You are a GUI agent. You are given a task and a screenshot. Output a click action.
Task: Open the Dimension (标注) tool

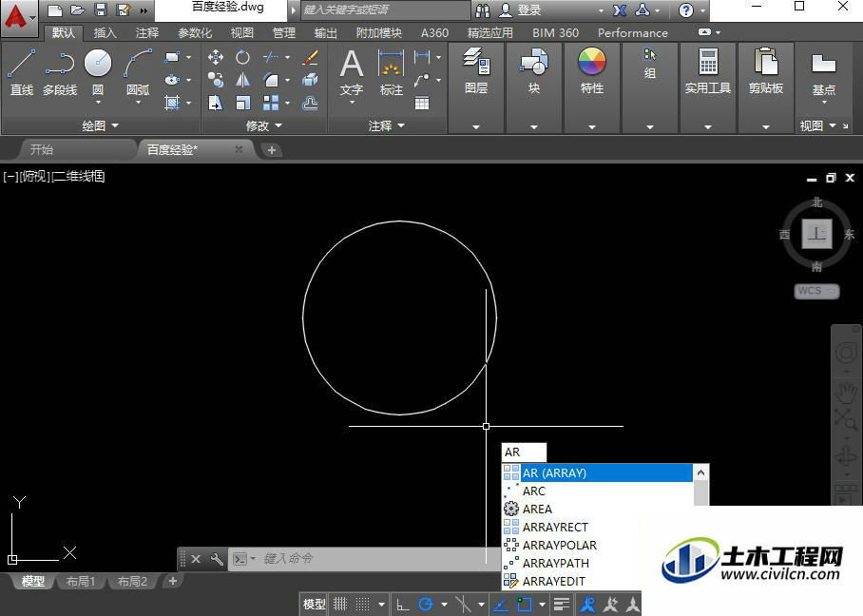click(392, 71)
